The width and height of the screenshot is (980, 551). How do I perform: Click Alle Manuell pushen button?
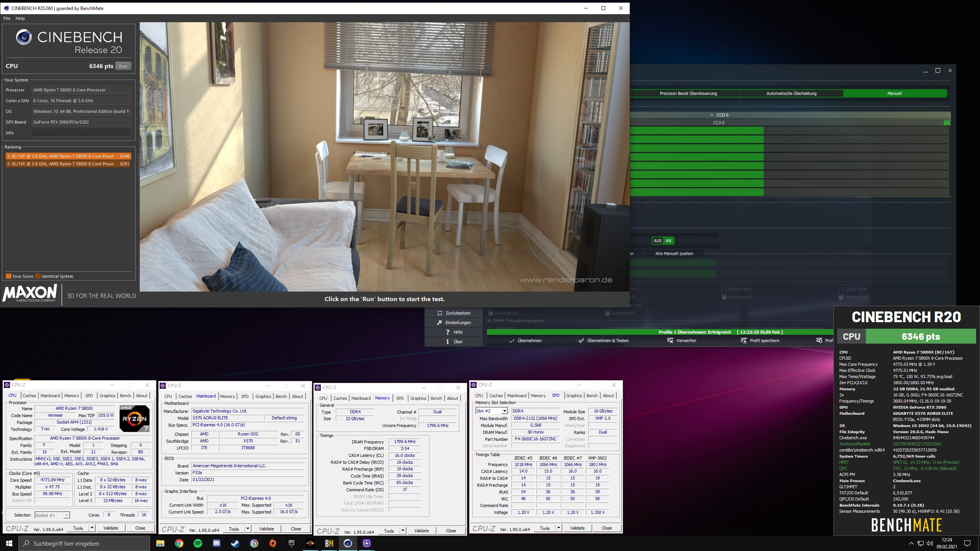coord(674,254)
